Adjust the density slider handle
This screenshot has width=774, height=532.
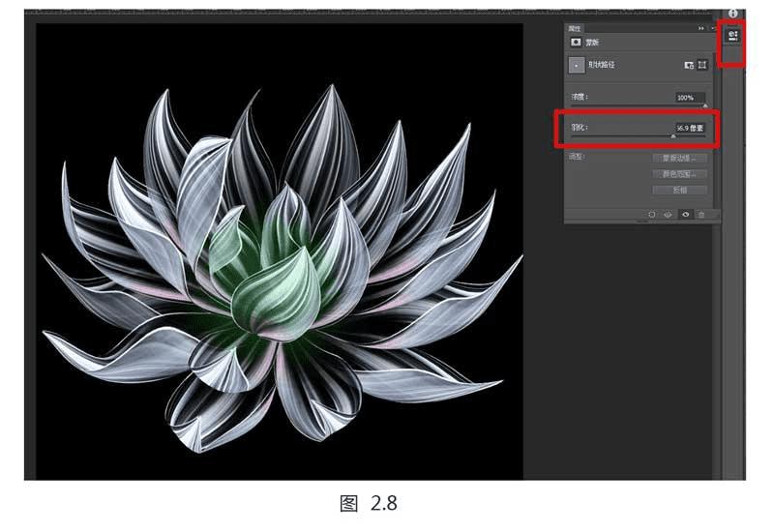pyautogui.click(x=705, y=105)
